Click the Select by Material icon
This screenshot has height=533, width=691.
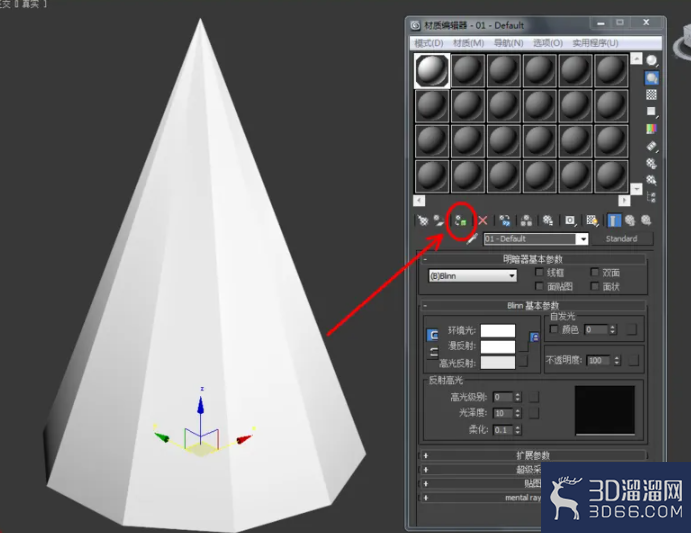652,180
